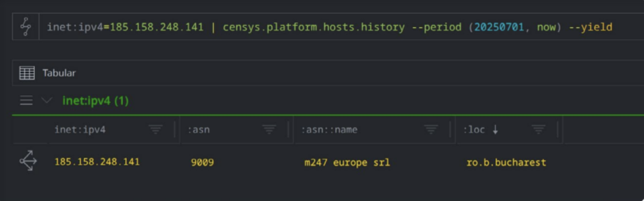Toggle sort arrow on :loc column
This screenshot has height=201, width=644.
click(495, 130)
